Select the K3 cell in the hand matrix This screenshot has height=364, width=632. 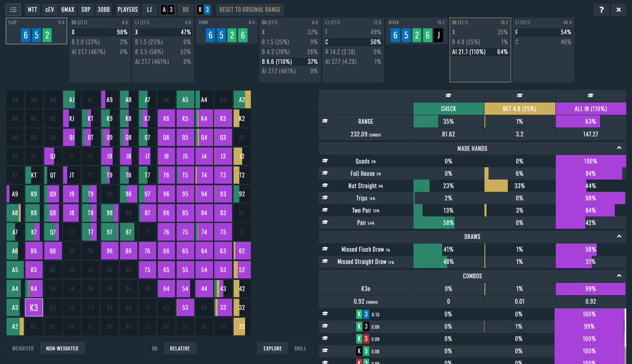point(34,308)
